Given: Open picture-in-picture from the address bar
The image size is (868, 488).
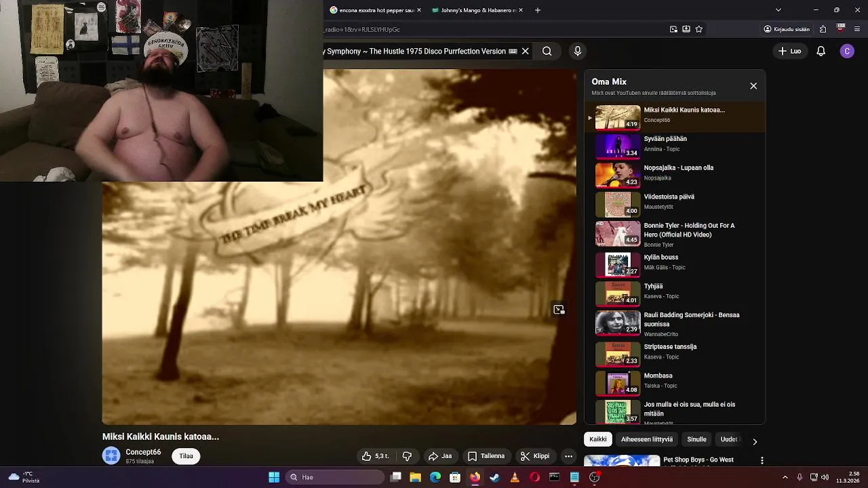Looking at the screenshot, I should pos(673,29).
